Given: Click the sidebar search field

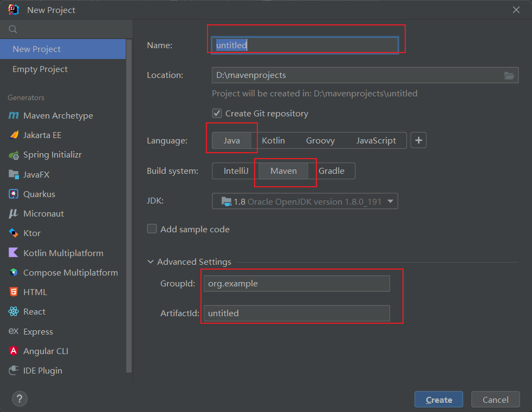Looking at the screenshot, I should pos(66,29).
